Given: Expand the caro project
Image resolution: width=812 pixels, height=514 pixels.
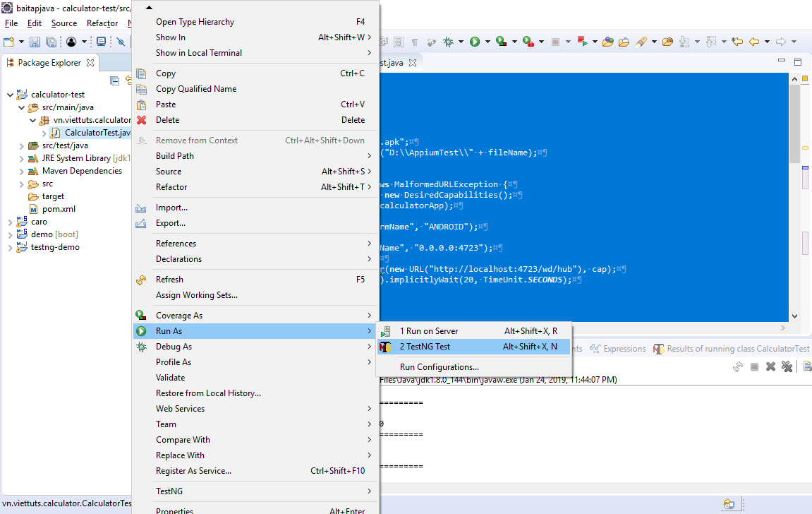Looking at the screenshot, I should click(x=11, y=222).
